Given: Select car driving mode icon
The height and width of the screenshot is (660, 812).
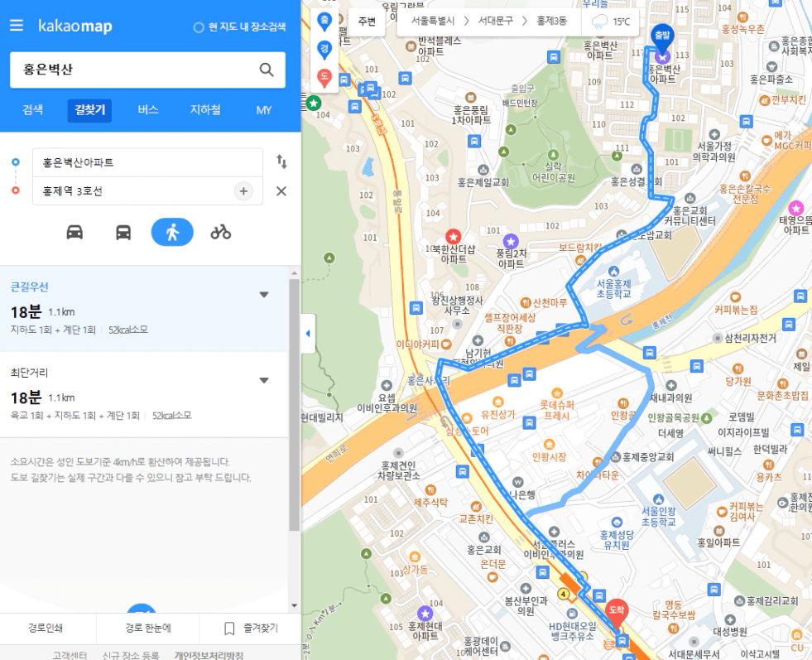Looking at the screenshot, I should (74, 232).
